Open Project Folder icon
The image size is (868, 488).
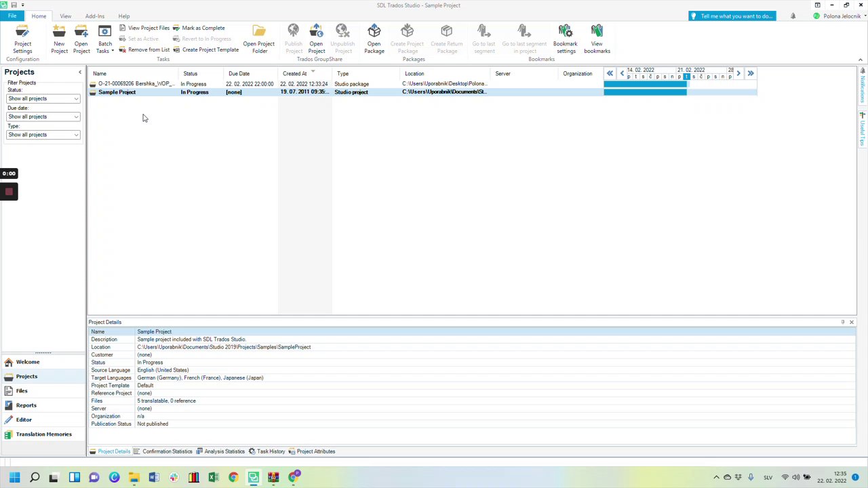pyautogui.click(x=259, y=39)
